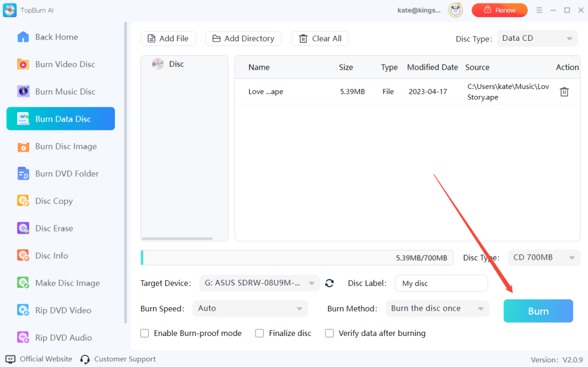Delete Love Story.ape using trash icon
This screenshot has height=367, width=588.
pyautogui.click(x=564, y=92)
